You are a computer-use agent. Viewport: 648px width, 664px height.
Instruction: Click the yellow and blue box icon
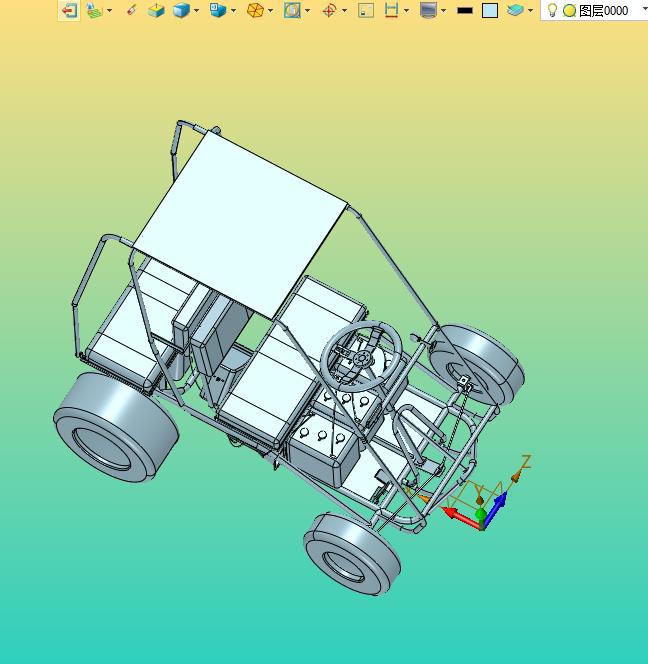coord(156,10)
